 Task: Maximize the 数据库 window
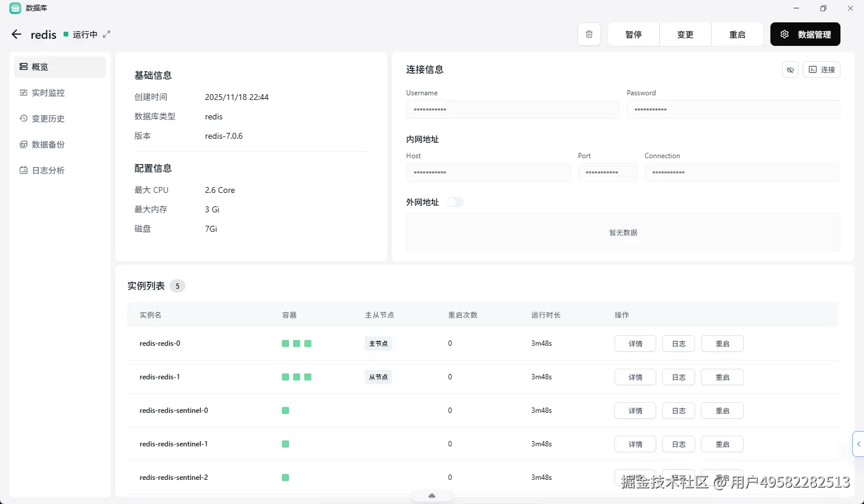[x=823, y=8]
